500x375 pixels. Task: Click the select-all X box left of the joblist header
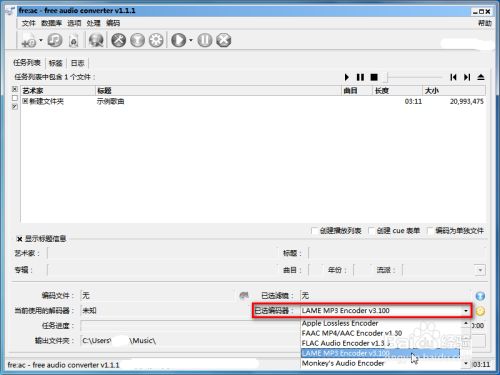point(15,89)
